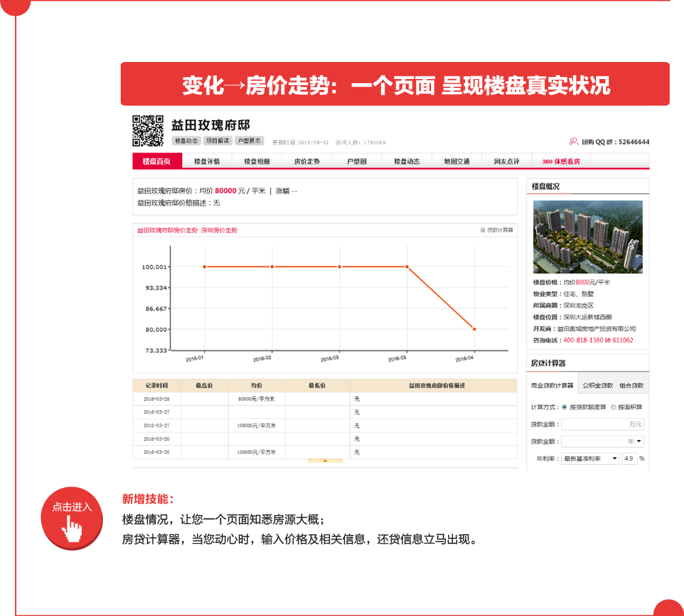Click the 最低价 column header

click(x=317, y=386)
